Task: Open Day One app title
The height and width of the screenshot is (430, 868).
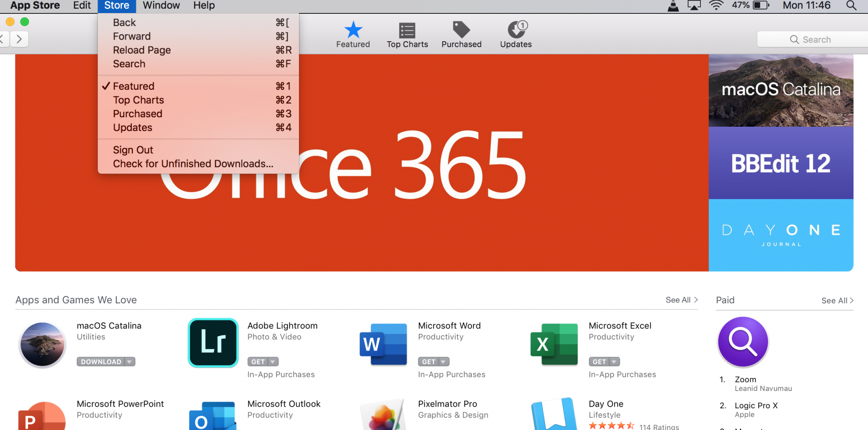Action: point(606,404)
